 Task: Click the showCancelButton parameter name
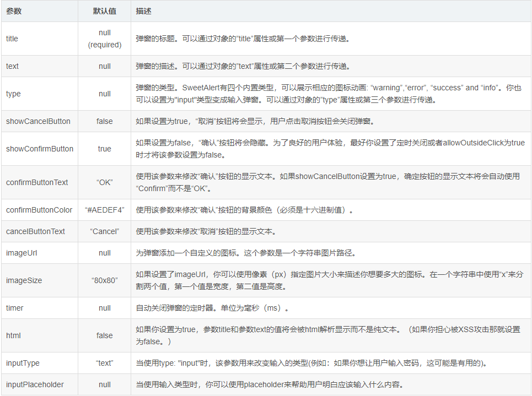[x=38, y=121]
